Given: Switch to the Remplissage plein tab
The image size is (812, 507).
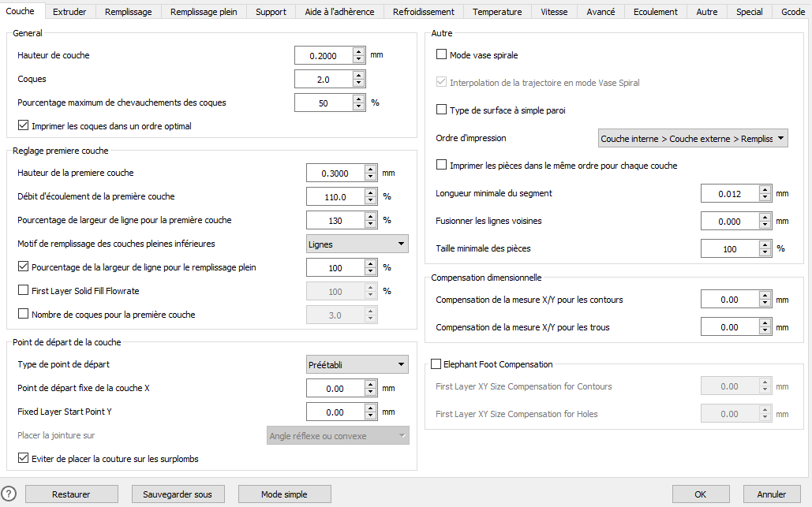Looking at the screenshot, I should pyautogui.click(x=204, y=12).
